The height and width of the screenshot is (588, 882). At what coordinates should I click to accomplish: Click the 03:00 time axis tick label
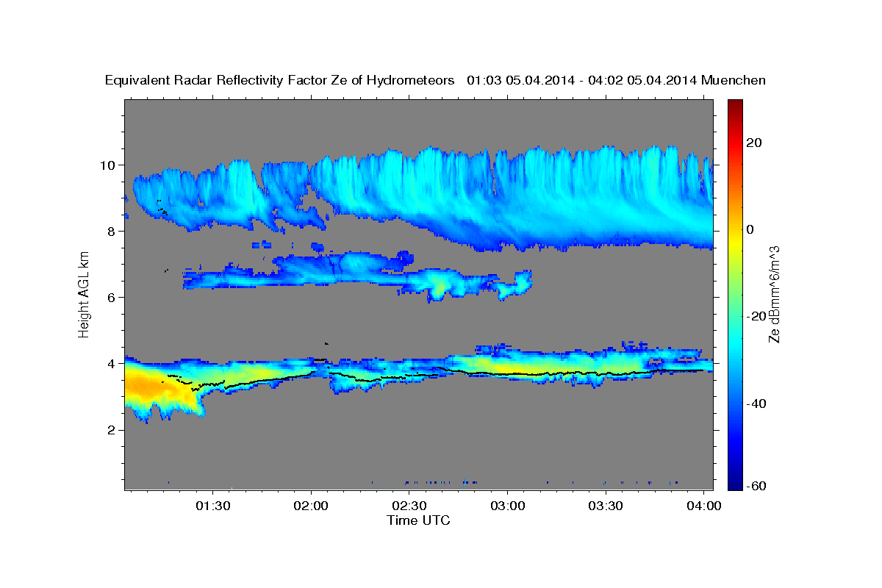click(507, 506)
